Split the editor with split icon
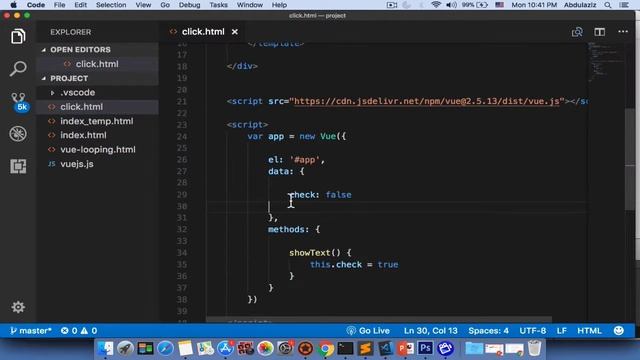The height and width of the screenshot is (360, 640). click(599, 32)
